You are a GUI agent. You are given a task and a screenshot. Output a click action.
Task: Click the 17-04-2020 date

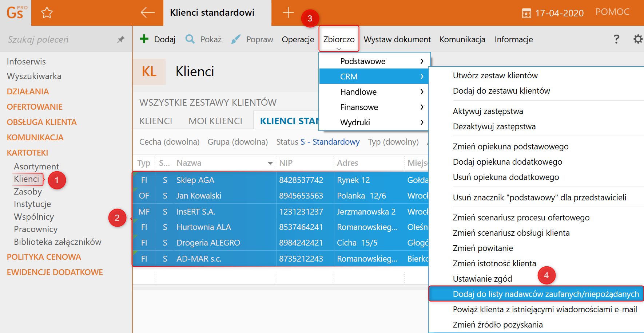coord(559,13)
